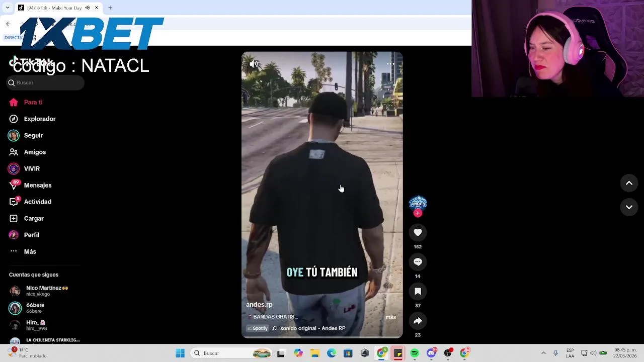
Task: Mute the TikTok tab with its speaker icon
Action: click(88, 8)
